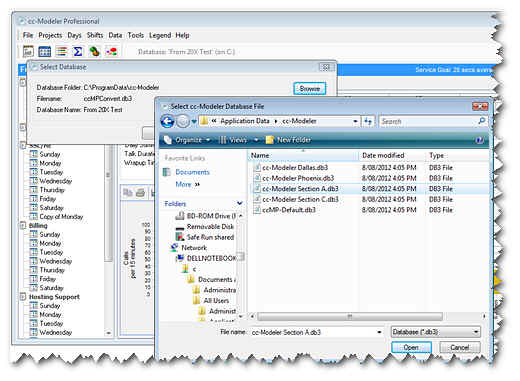Viewport: 520px width, 381px height.
Task: Click the Sigma summation toolbar icon
Action: (x=78, y=51)
